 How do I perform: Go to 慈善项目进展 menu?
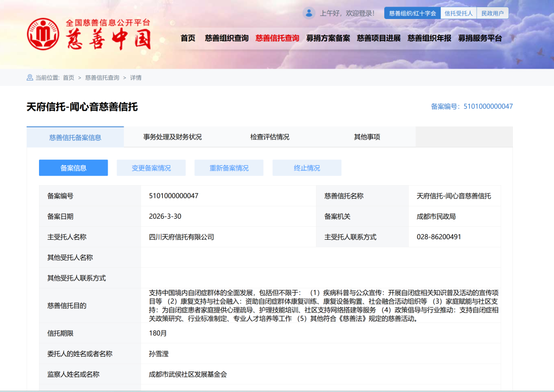tap(379, 38)
